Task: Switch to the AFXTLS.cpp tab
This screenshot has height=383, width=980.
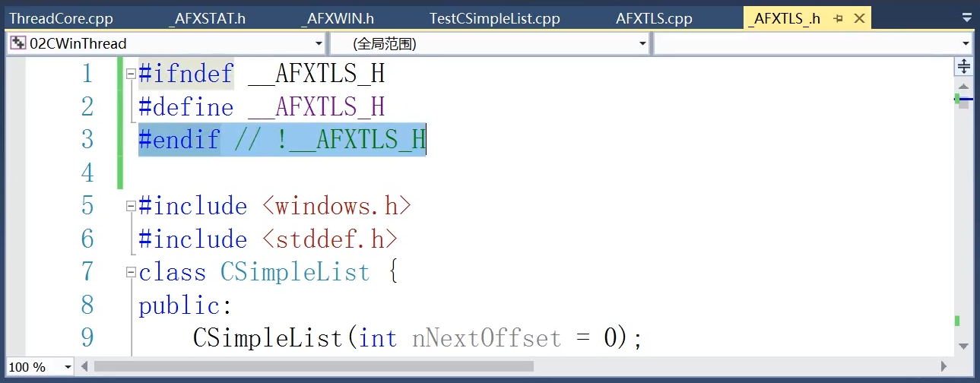Action: [x=654, y=18]
